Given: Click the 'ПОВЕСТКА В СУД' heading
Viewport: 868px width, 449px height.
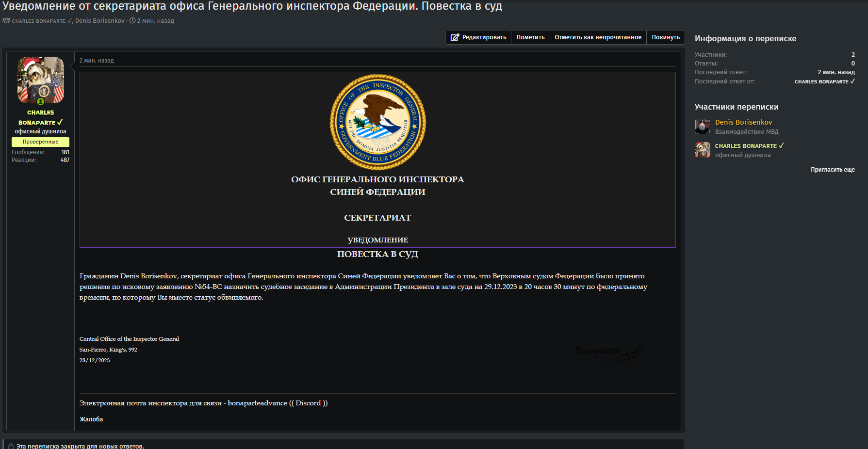Looking at the screenshot, I should (x=377, y=254).
